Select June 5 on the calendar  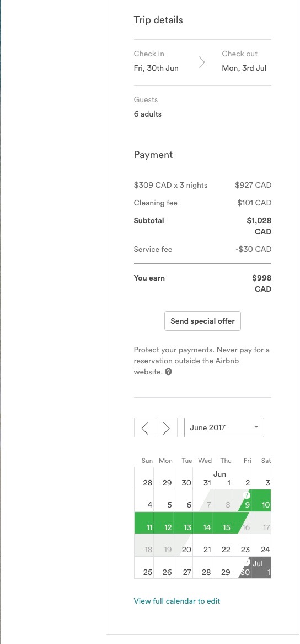point(163,500)
